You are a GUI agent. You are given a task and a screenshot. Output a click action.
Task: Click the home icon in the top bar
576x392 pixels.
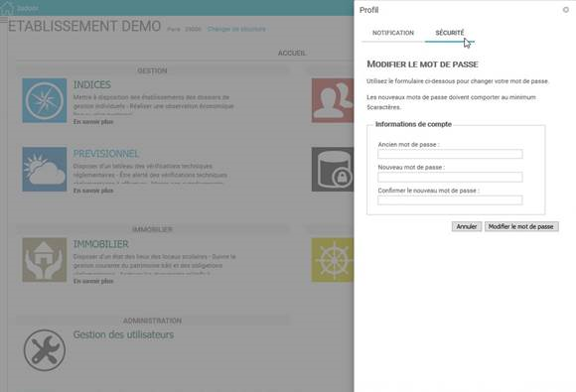coord(7,8)
